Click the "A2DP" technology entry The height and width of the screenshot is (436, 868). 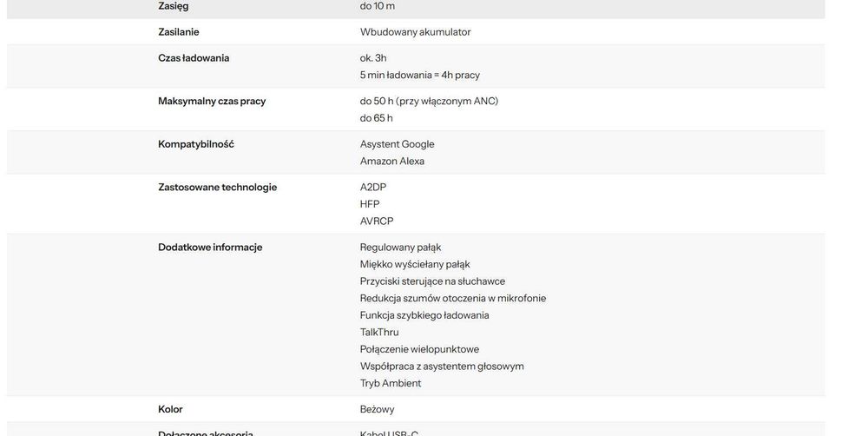[x=373, y=187]
